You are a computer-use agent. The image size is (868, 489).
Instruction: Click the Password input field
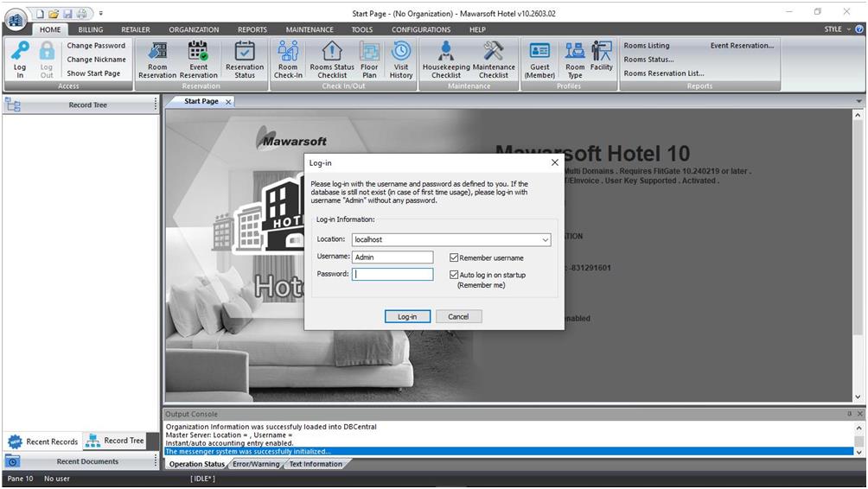coord(393,274)
